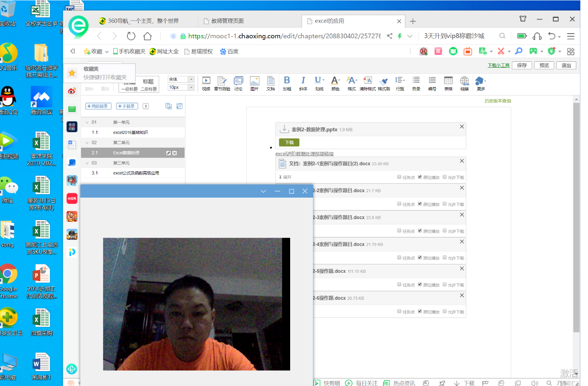This screenshot has height=386, width=588.
Task: Click the 格式刷 format painter icon
Action: point(384,83)
